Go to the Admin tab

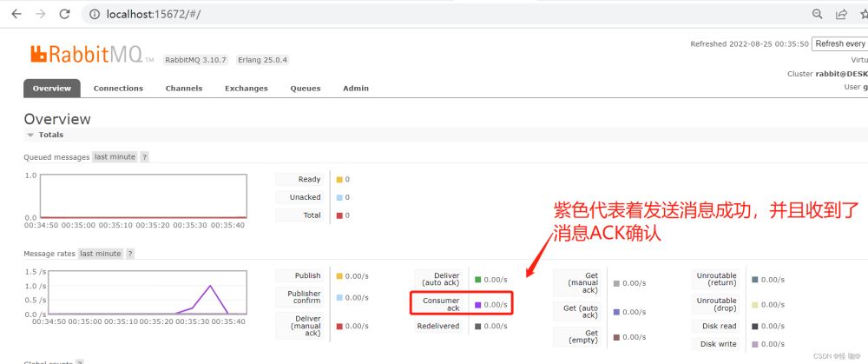pos(356,89)
